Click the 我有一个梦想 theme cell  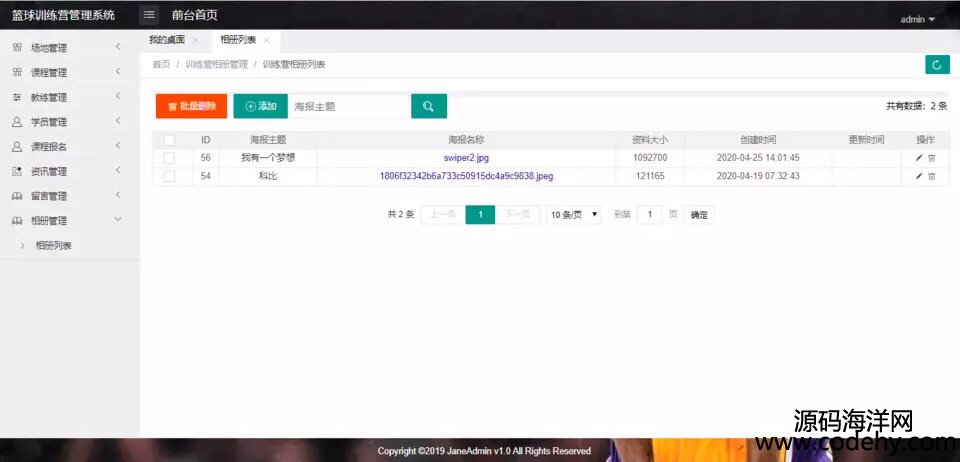click(x=268, y=158)
